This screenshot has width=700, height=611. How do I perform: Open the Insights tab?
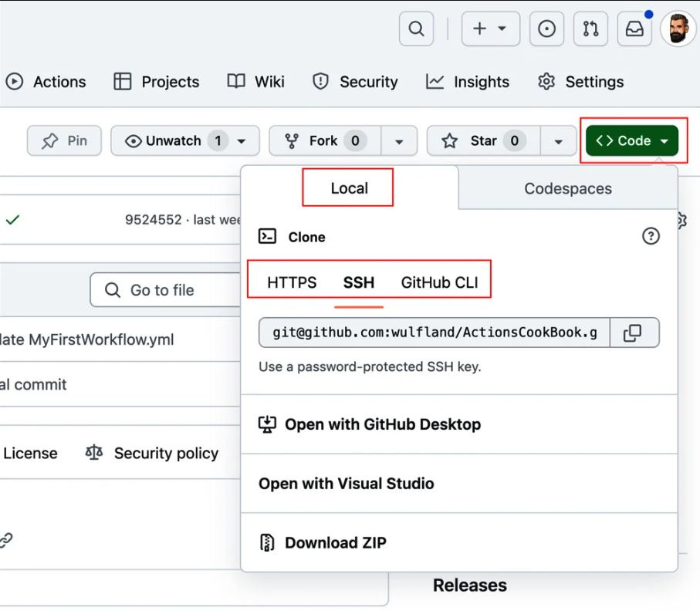(x=468, y=82)
